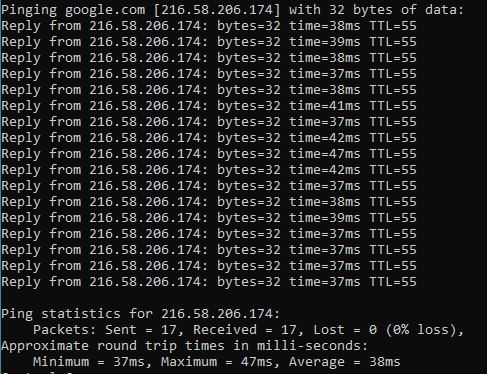This screenshot has height=374, width=487.
Task: Click the time=41ms reply value
Action: coord(325,106)
